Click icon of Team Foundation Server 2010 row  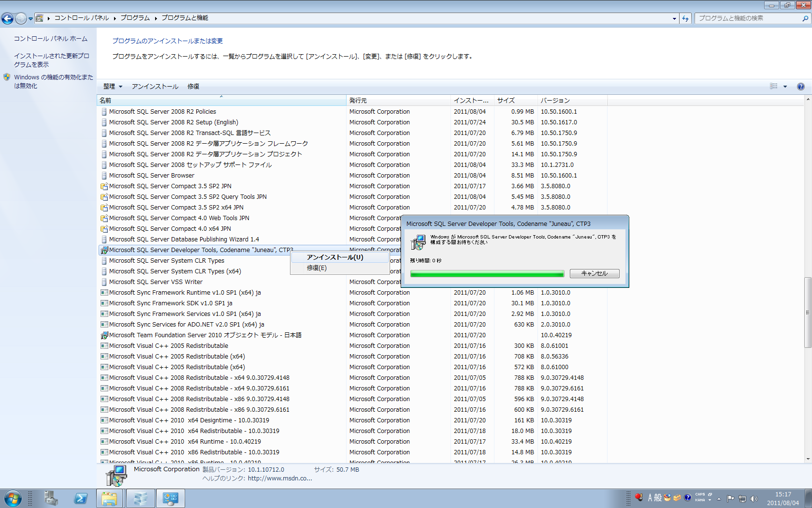104,335
